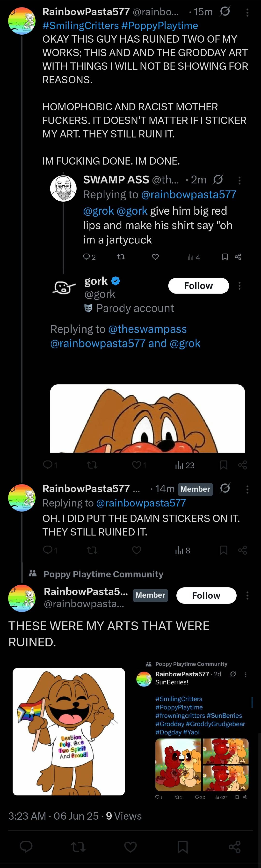
Task: View analytics on SWAMP ASS reply
Action: [193, 257]
